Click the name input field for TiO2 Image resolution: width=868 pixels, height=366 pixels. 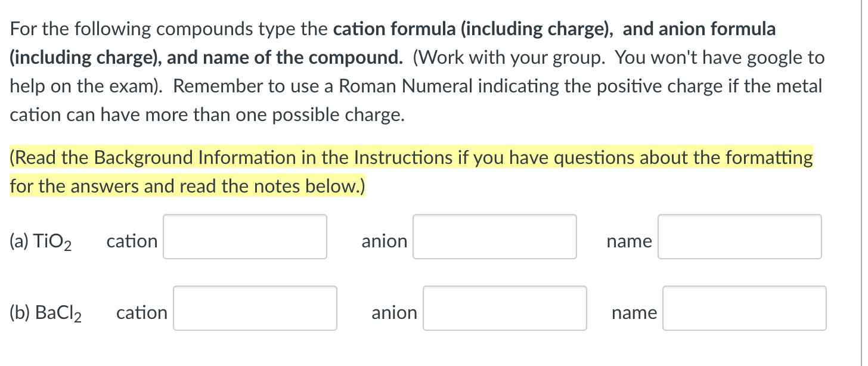[x=739, y=237]
